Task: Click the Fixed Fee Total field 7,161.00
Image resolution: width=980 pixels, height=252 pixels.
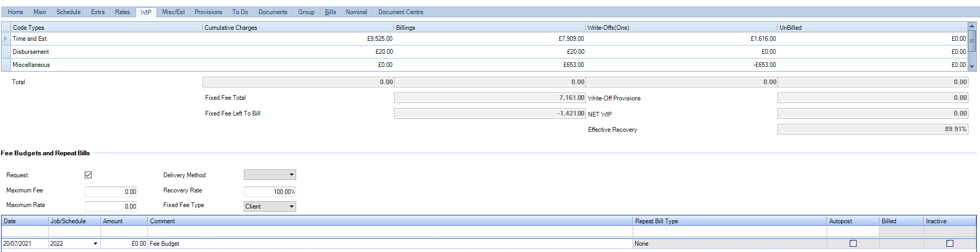Action: point(490,98)
